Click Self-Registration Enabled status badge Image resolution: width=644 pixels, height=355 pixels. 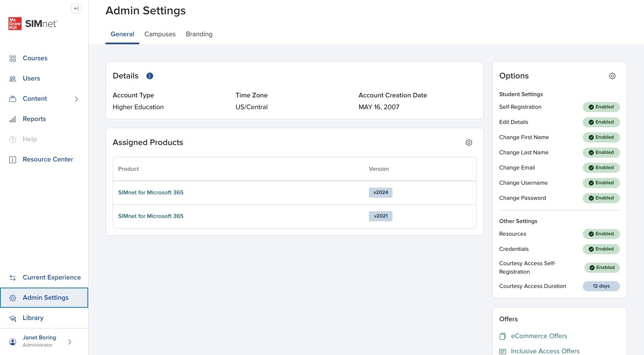601,107
